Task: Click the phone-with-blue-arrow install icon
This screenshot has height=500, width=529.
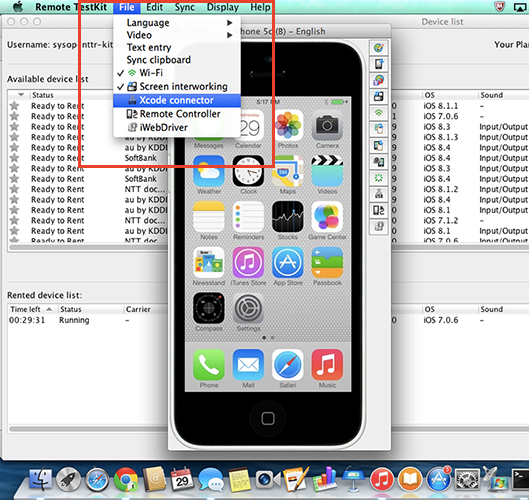Action: [379, 64]
